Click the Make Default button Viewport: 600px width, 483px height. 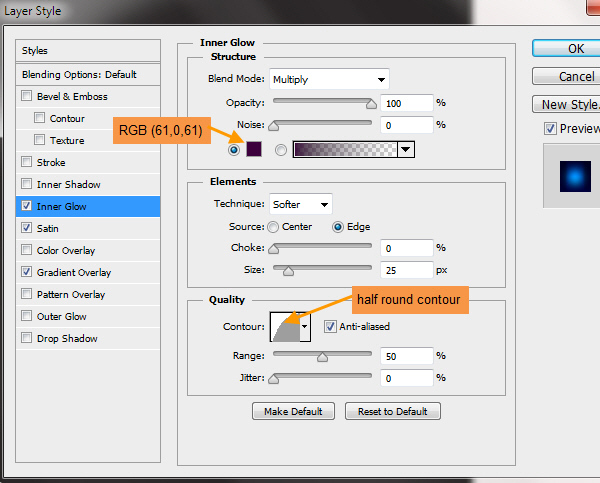[293, 411]
